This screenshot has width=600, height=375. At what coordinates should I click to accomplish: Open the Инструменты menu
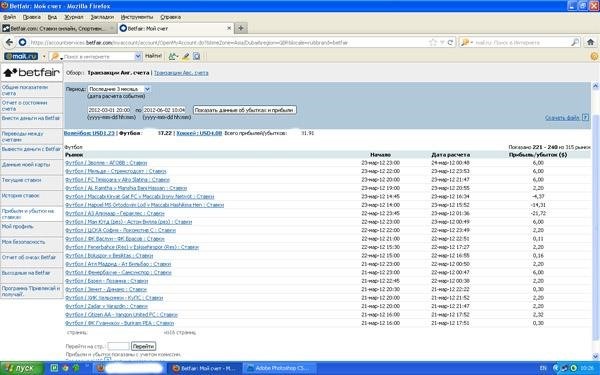tap(137, 17)
